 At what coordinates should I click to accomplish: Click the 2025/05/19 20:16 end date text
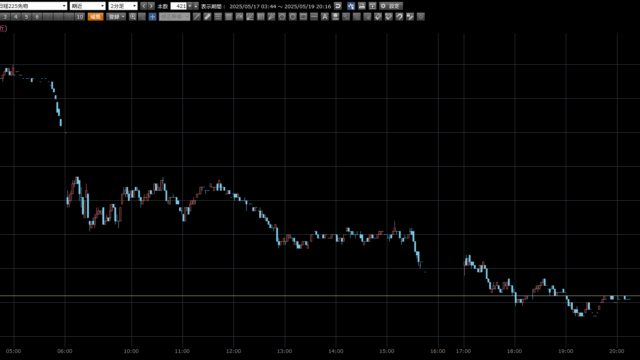(x=308, y=7)
